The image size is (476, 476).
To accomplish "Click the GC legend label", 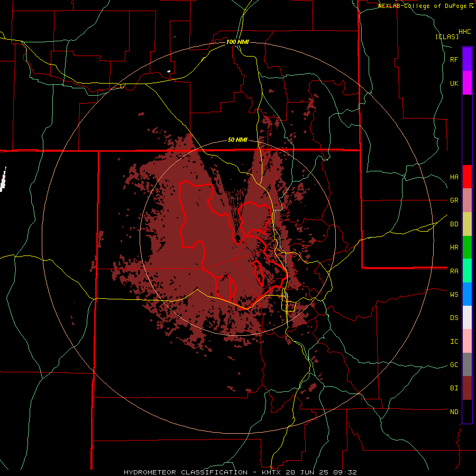I will (x=454, y=365).
